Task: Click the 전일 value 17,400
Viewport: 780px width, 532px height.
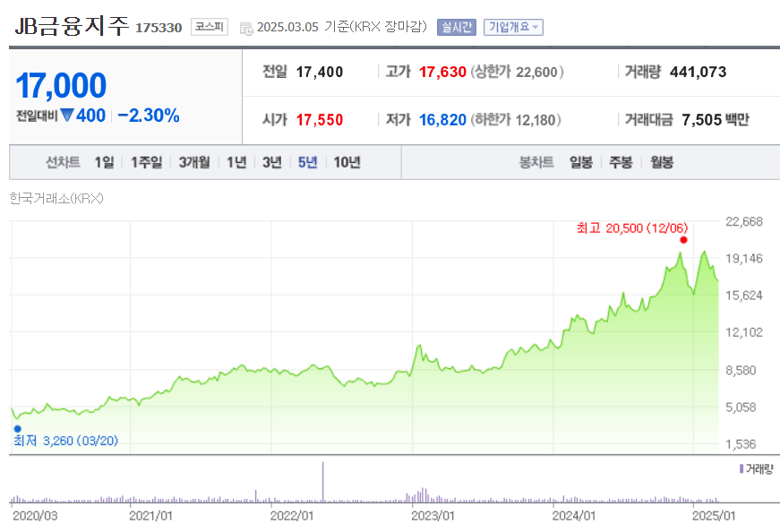Action: point(320,73)
